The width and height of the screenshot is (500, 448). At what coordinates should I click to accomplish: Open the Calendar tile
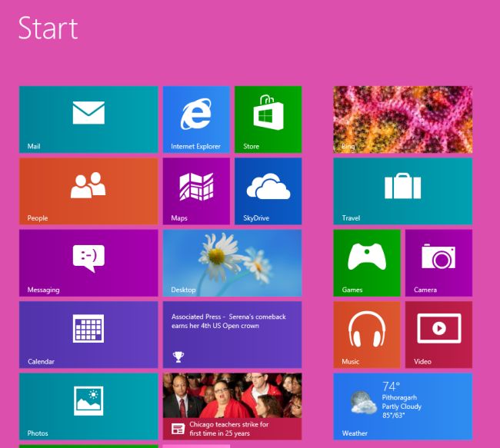pyautogui.click(x=88, y=334)
